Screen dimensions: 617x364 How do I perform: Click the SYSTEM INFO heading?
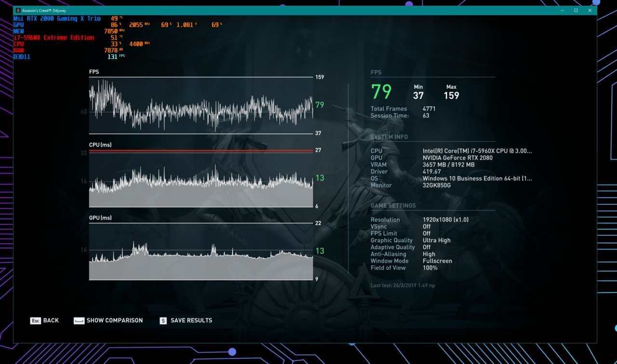(x=389, y=137)
